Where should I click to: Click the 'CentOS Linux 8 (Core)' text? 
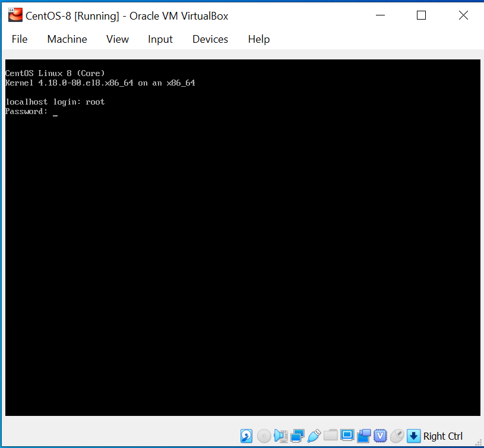pyautogui.click(x=55, y=73)
